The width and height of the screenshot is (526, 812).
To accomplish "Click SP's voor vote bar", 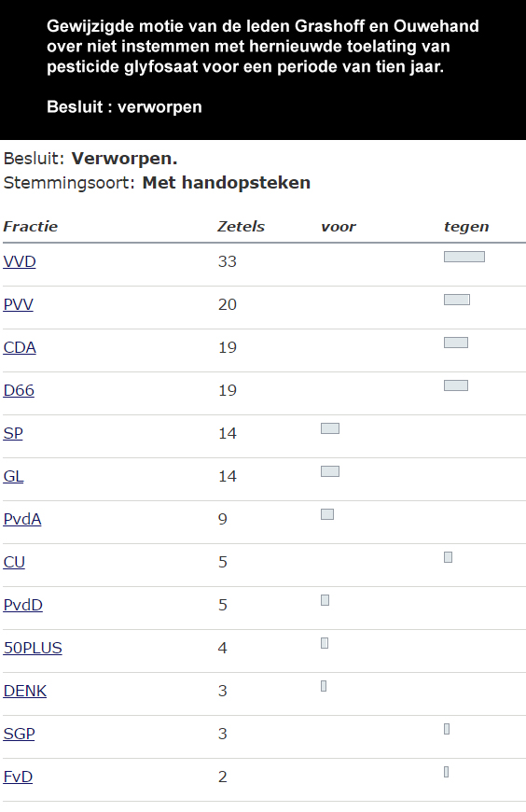I will (330, 428).
